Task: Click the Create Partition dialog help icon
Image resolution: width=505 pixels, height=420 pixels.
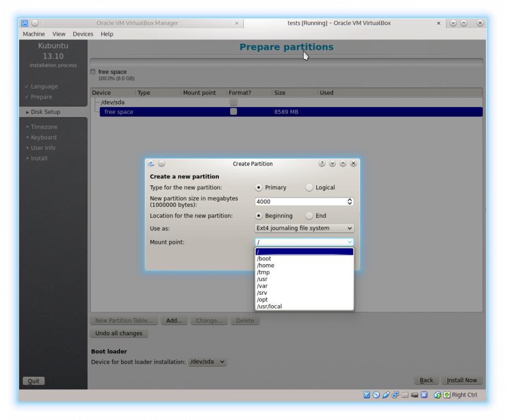Action: point(322,164)
